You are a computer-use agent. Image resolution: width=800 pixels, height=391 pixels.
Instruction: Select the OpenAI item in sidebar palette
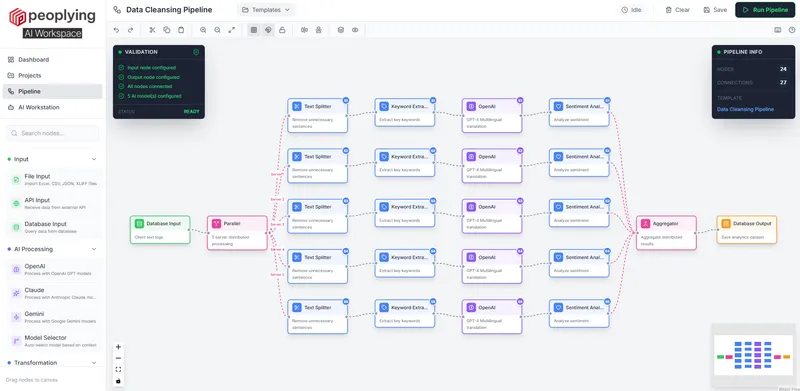tap(54, 270)
